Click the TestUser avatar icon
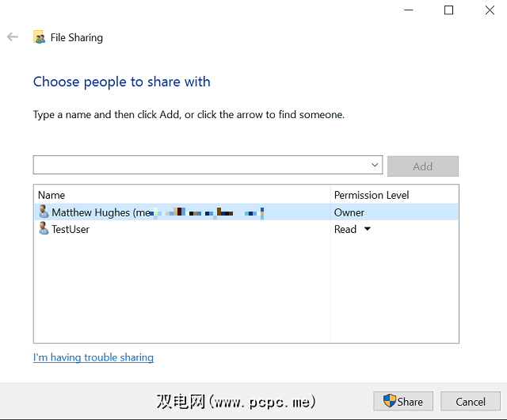The image size is (507, 420). click(x=44, y=229)
